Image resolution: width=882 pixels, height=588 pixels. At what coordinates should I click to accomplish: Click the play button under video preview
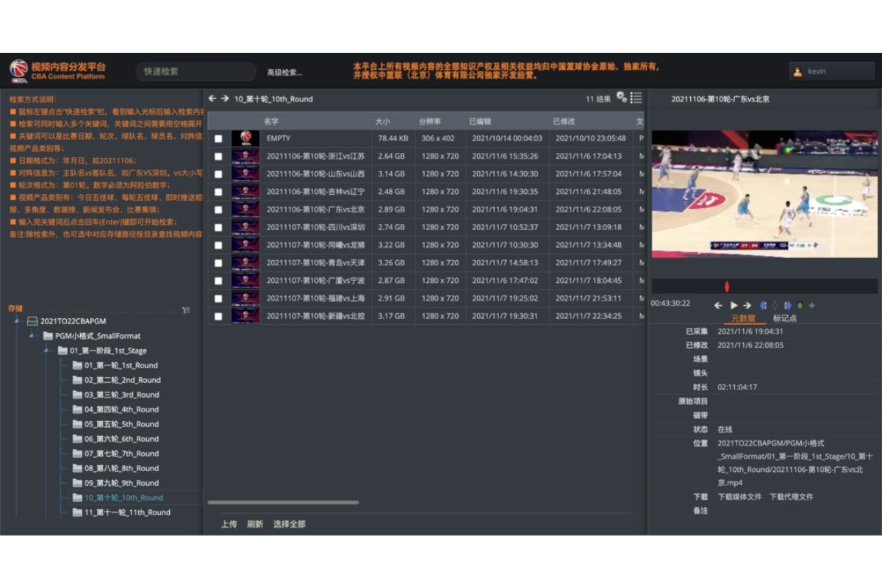(x=734, y=305)
